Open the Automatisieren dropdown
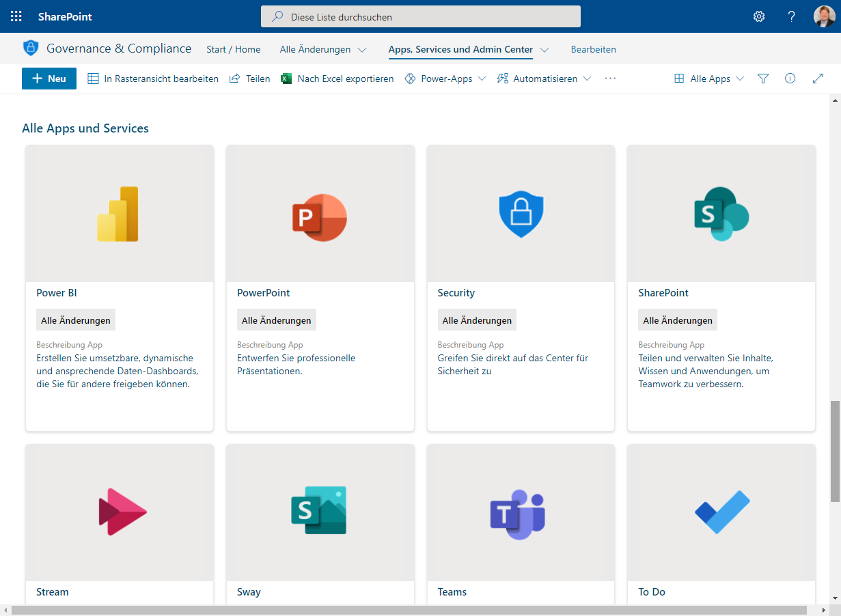The height and width of the screenshot is (616, 841). point(544,79)
